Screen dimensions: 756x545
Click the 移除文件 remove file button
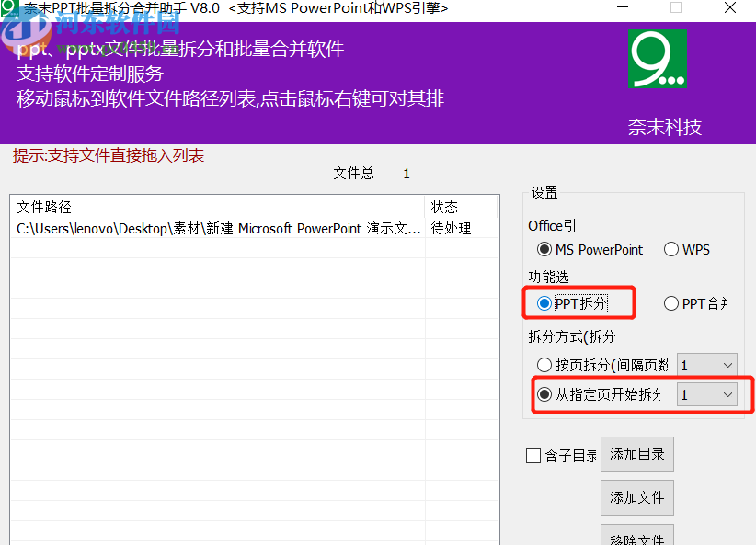pos(636,537)
